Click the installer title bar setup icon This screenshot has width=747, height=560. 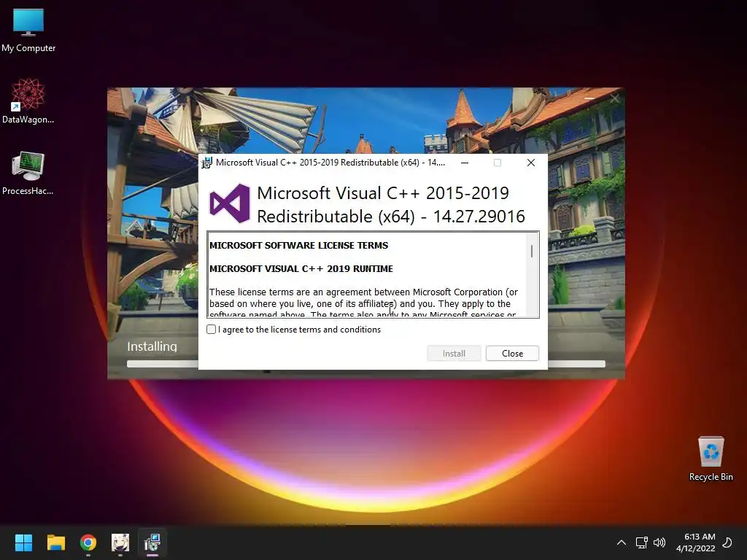[x=206, y=163]
